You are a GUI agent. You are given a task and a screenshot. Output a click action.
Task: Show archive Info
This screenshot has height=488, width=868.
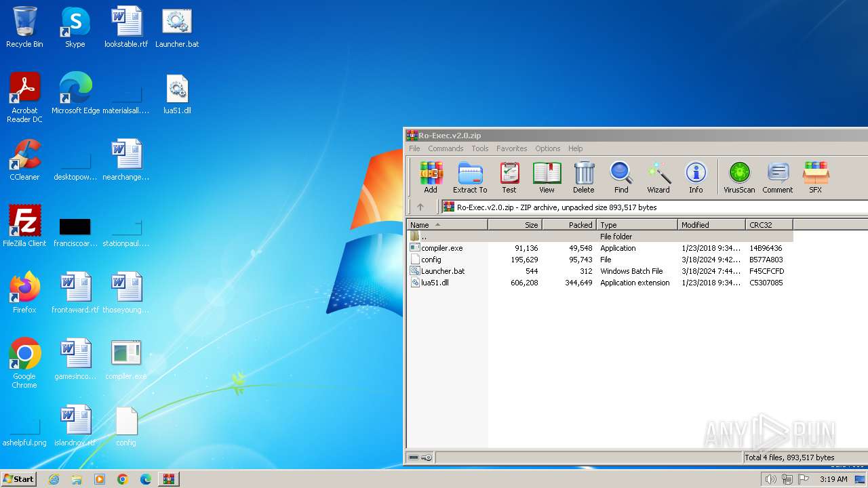pos(696,178)
